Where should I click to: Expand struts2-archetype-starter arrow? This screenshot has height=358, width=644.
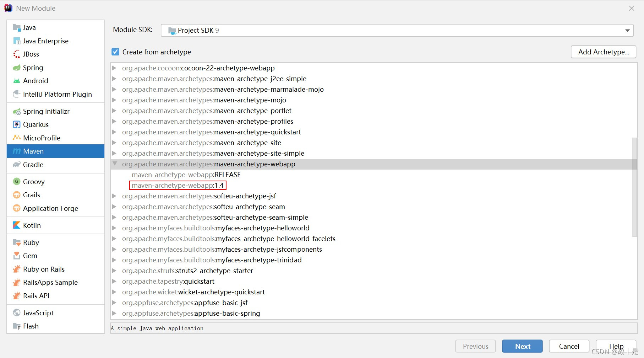tap(114, 271)
